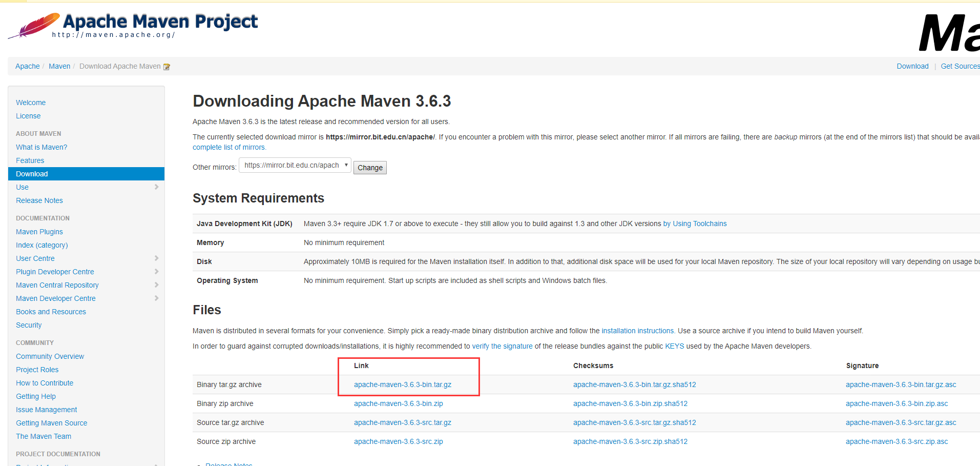Open the Welcome sidebar link

(x=31, y=103)
